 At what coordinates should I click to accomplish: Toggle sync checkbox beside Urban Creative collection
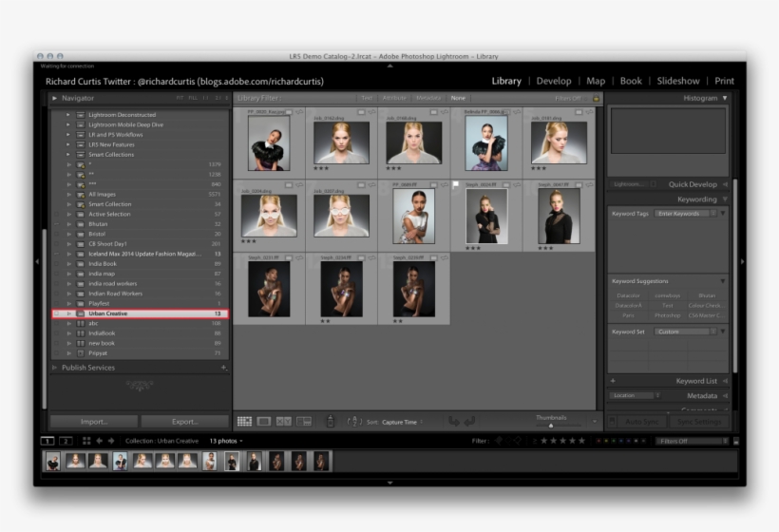tap(57, 313)
